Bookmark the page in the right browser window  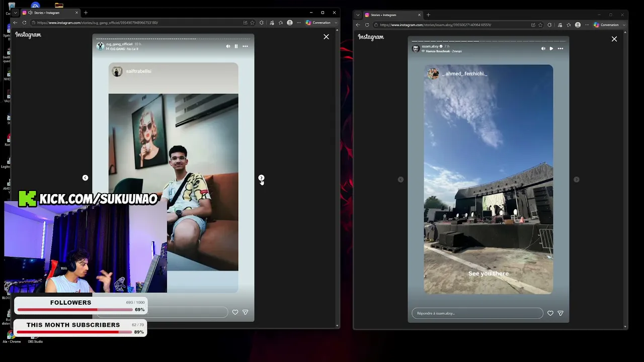[540, 25]
